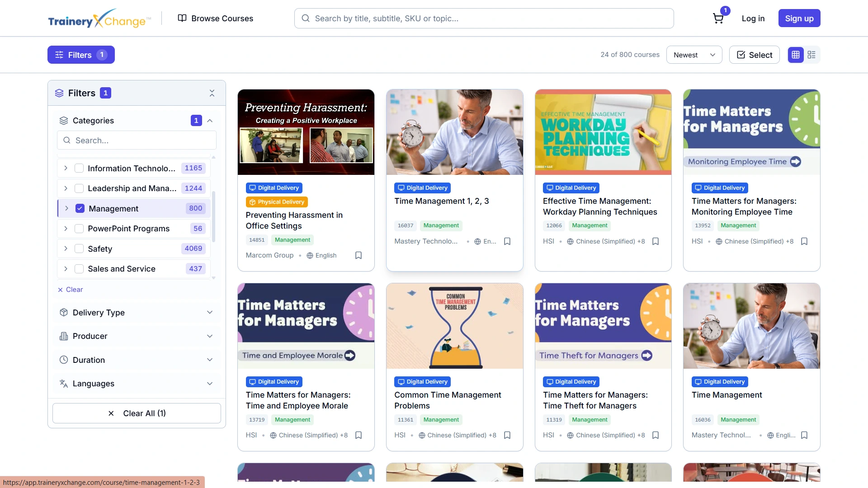Viewport: 868px width, 488px height.
Task: Click the Categories layers icon
Action: point(64,121)
